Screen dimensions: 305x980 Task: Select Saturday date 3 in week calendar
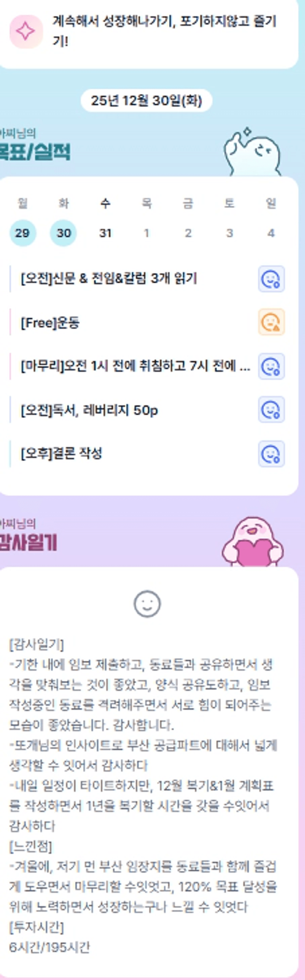point(229,233)
